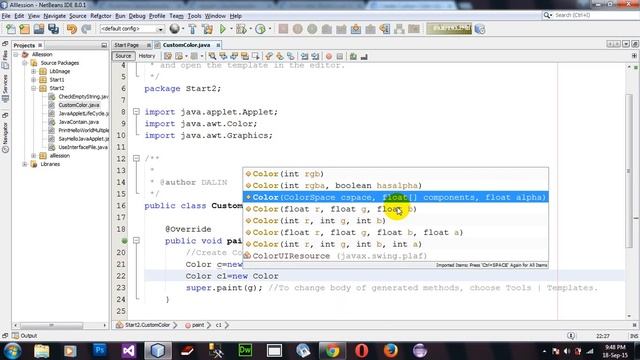Click the editor vertical scrollbar
The height and width of the screenshot is (360, 640).
[629, 170]
